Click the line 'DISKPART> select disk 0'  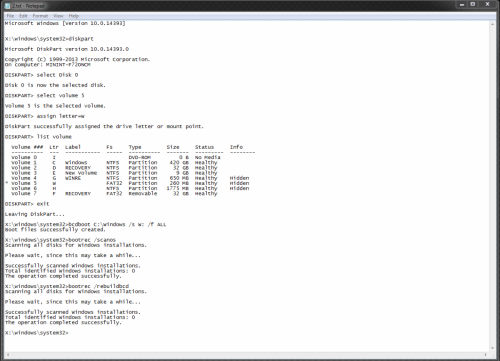coord(41,75)
